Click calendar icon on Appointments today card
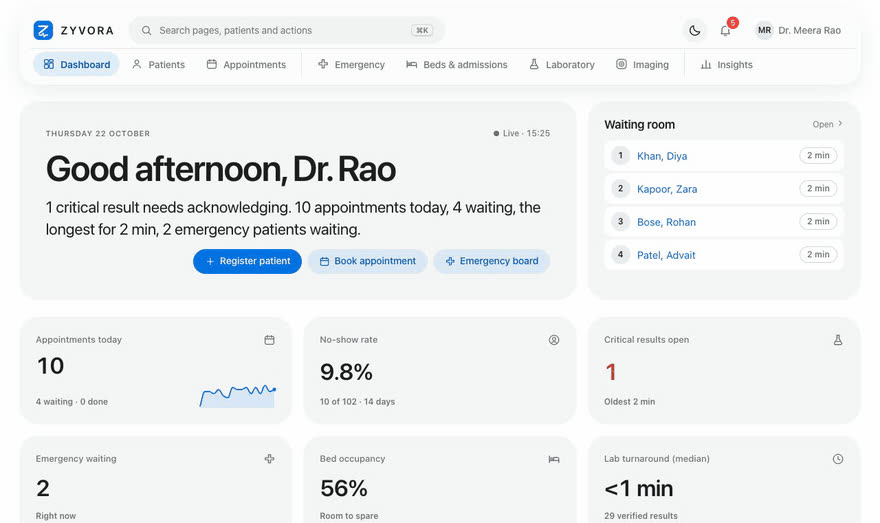880x523 pixels. tap(269, 340)
